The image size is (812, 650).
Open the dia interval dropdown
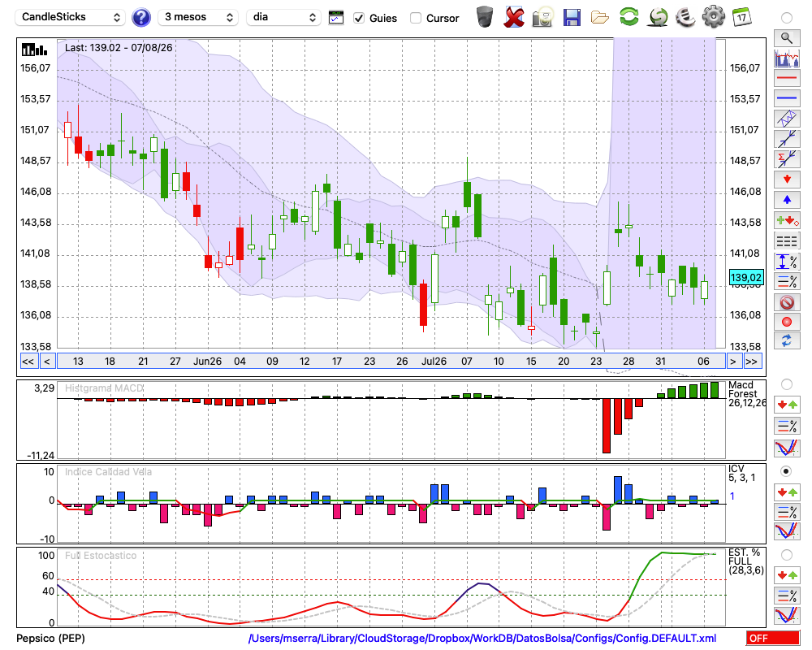[283, 17]
